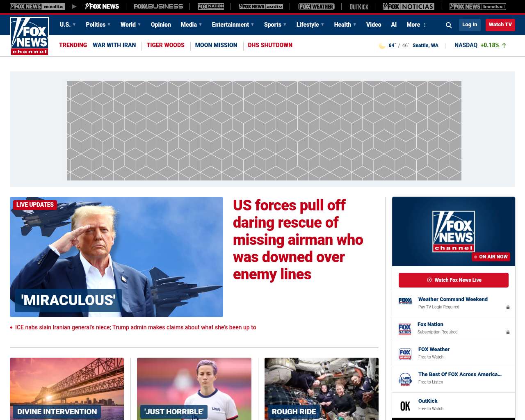Viewport: 525px width, 420px height.
Task: Click the moon weather icon
Action: 382,46
